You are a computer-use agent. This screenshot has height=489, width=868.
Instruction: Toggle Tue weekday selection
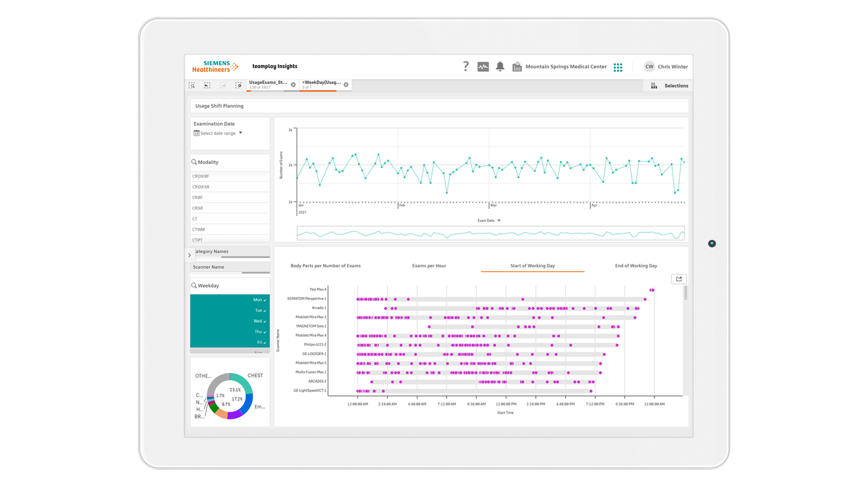pyautogui.click(x=230, y=310)
